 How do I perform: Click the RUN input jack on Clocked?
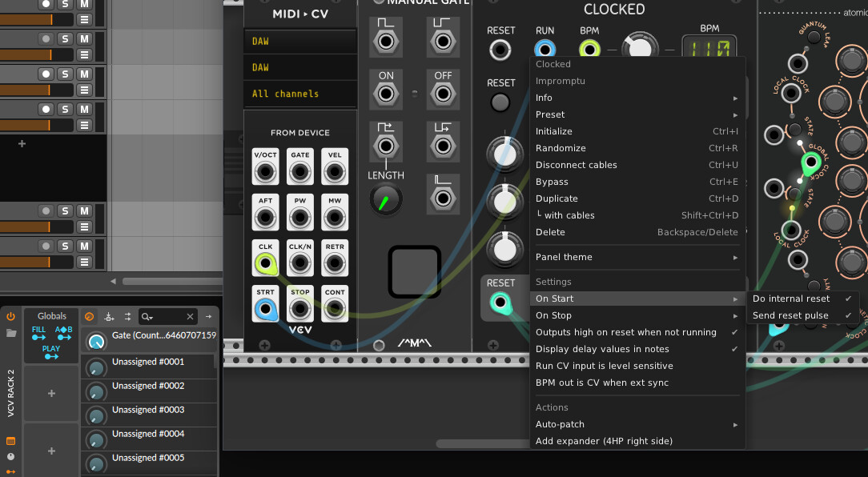[x=545, y=50]
